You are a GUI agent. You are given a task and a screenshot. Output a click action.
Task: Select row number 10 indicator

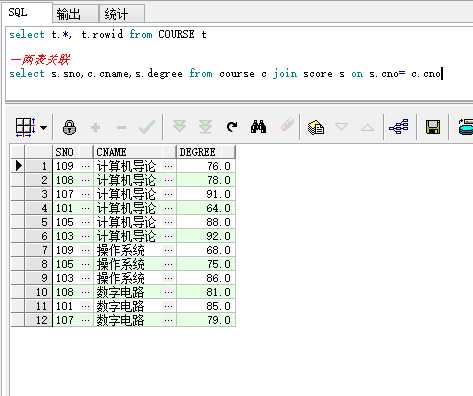point(38,292)
